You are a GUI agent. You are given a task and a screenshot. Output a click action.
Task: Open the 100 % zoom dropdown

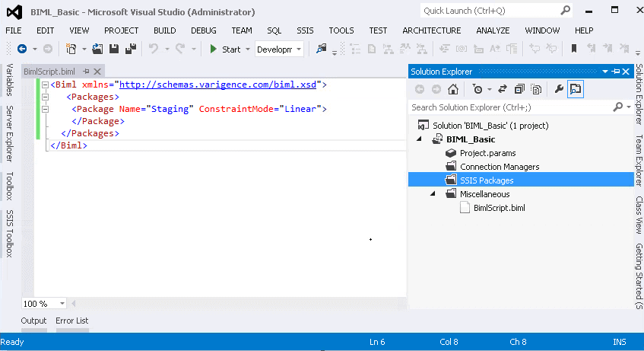point(62,304)
